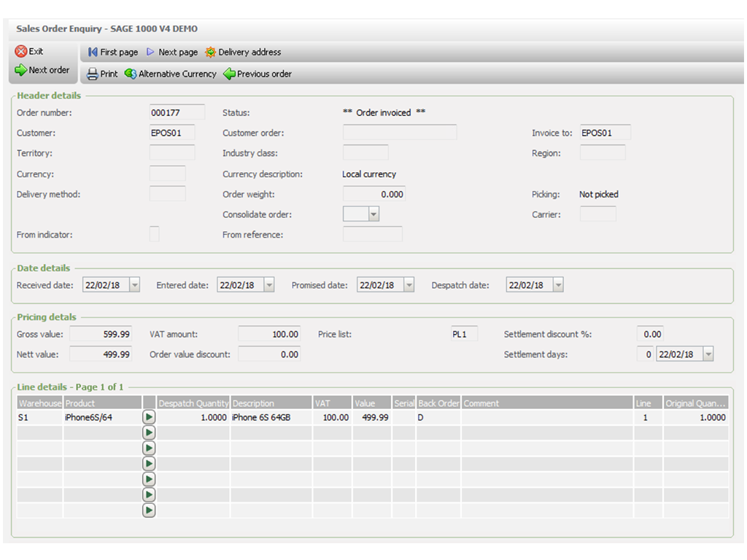Click the Invoice to field EPOS01
Viewport: 747px width, 560px height.
tap(605, 133)
